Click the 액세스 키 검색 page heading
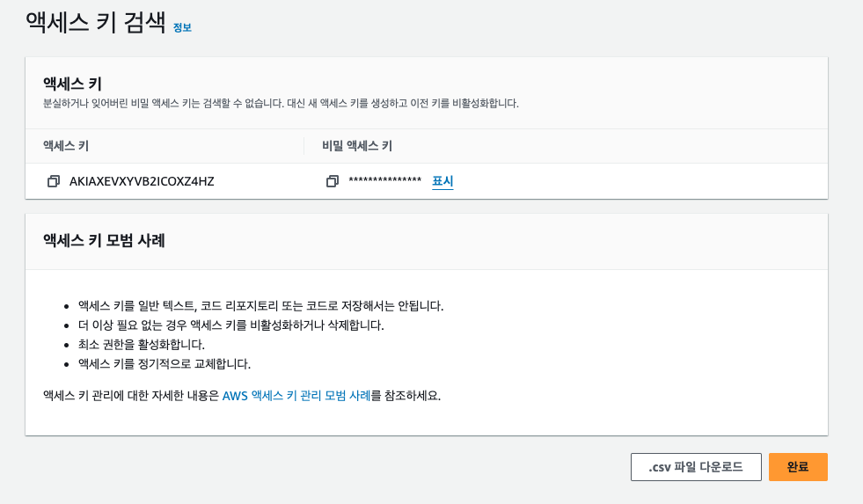Viewport: 863px width, 504px height. click(95, 23)
